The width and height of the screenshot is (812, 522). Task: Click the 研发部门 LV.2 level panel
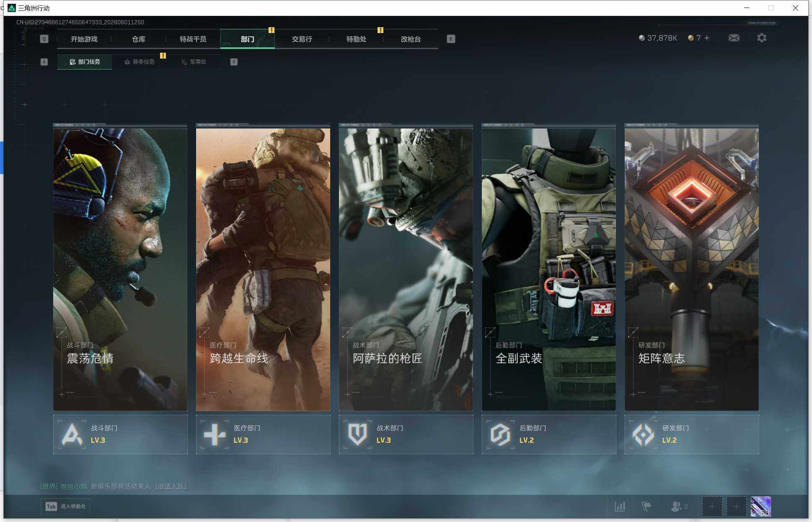click(x=692, y=434)
